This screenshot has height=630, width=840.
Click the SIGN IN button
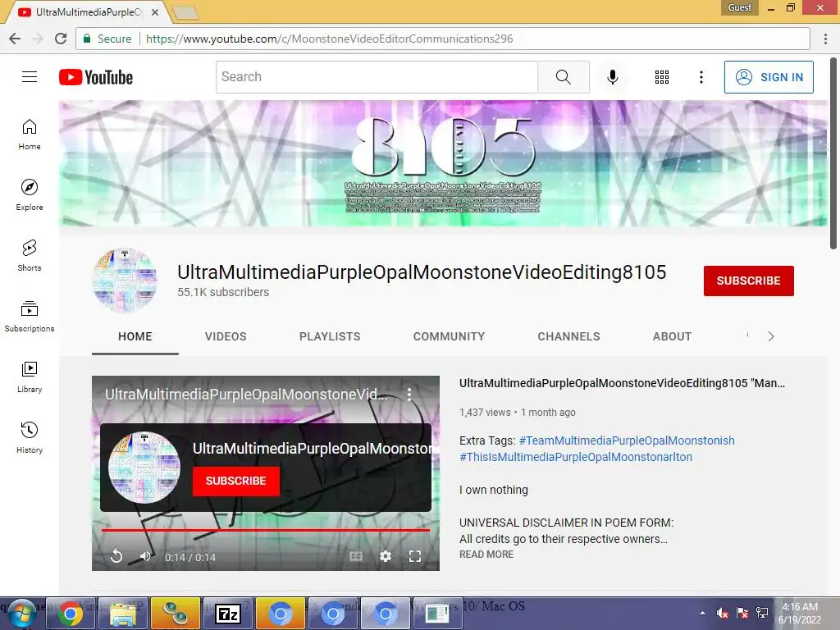tap(769, 77)
